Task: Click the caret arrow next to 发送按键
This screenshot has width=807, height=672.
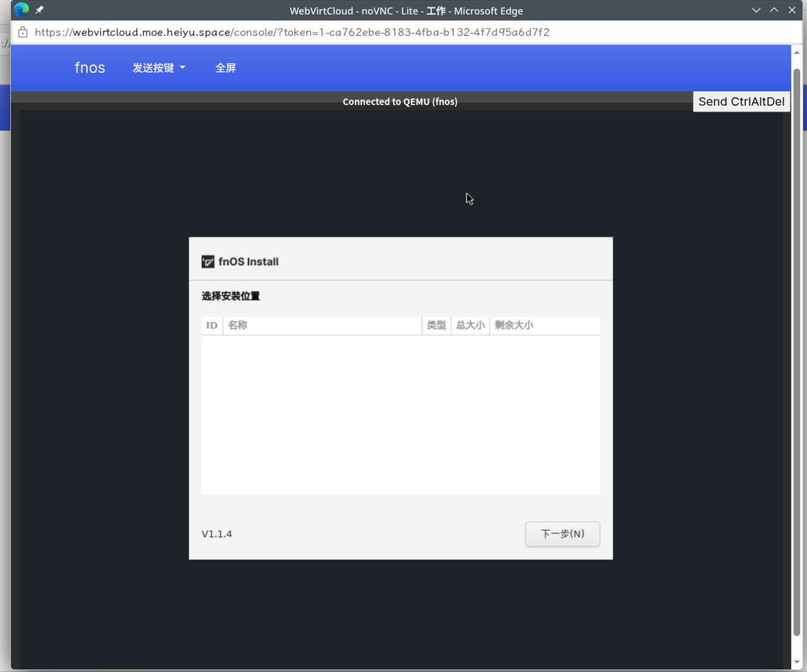Action: (x=182, y=68)
